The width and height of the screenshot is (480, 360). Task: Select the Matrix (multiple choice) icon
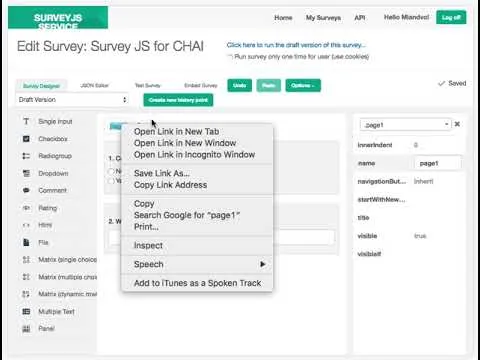26,277
